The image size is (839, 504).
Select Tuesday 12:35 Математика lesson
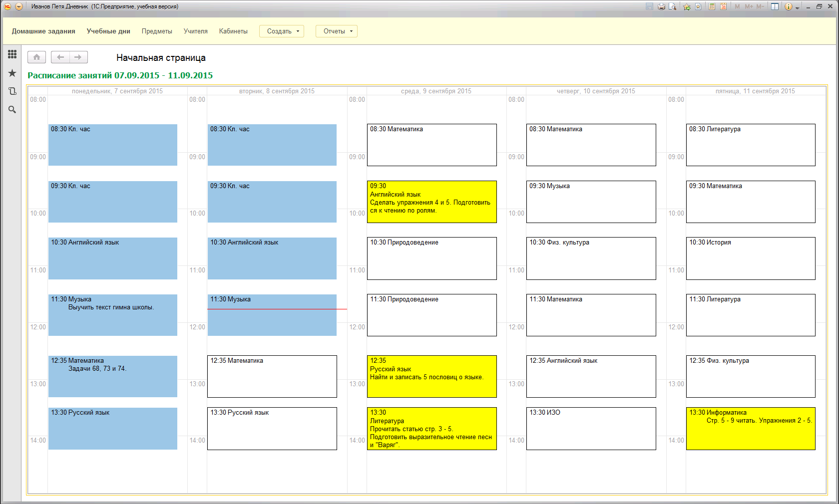[272, 376]
